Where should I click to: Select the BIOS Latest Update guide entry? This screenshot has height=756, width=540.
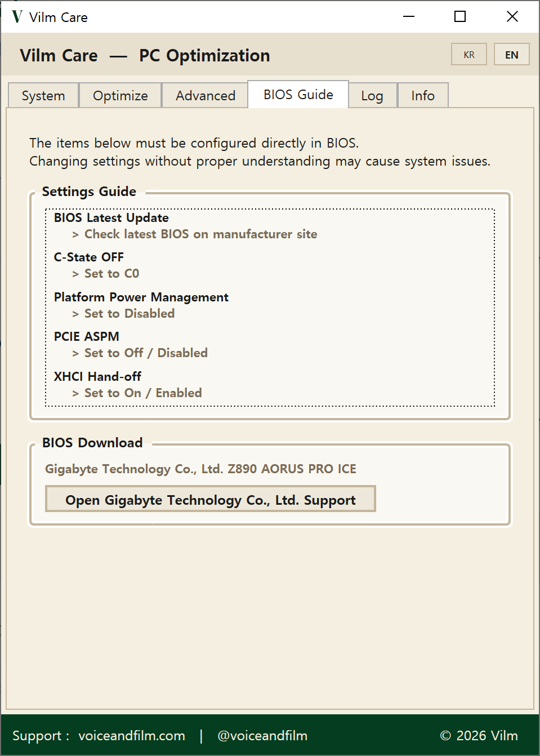111,217
